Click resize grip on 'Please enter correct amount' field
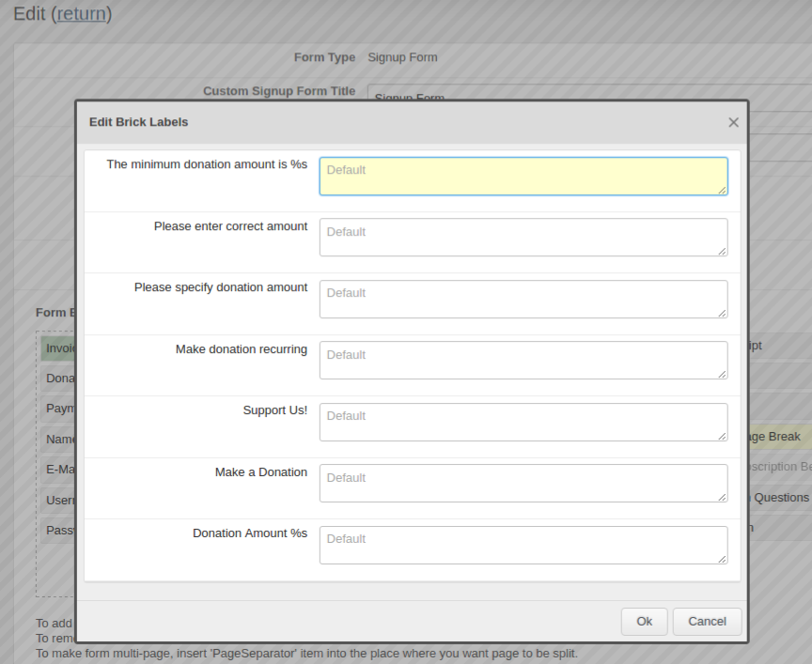Viewport: 812px width, 664px height. [x=722, y=251]
